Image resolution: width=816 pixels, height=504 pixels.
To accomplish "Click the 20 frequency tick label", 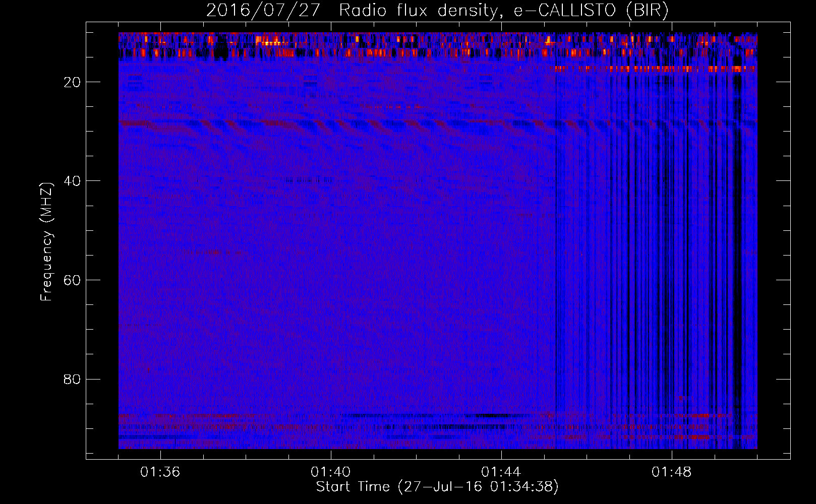I will (72, 82).
